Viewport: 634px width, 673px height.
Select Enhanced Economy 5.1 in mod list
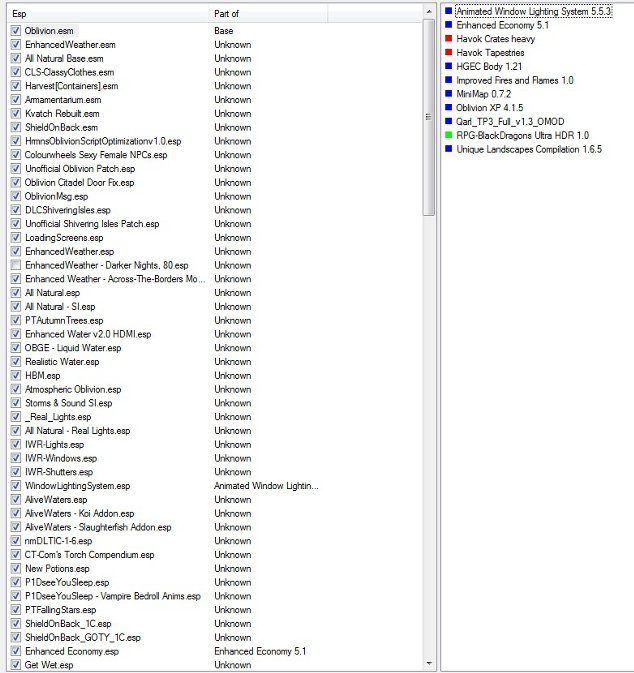[x=503, y=25]
